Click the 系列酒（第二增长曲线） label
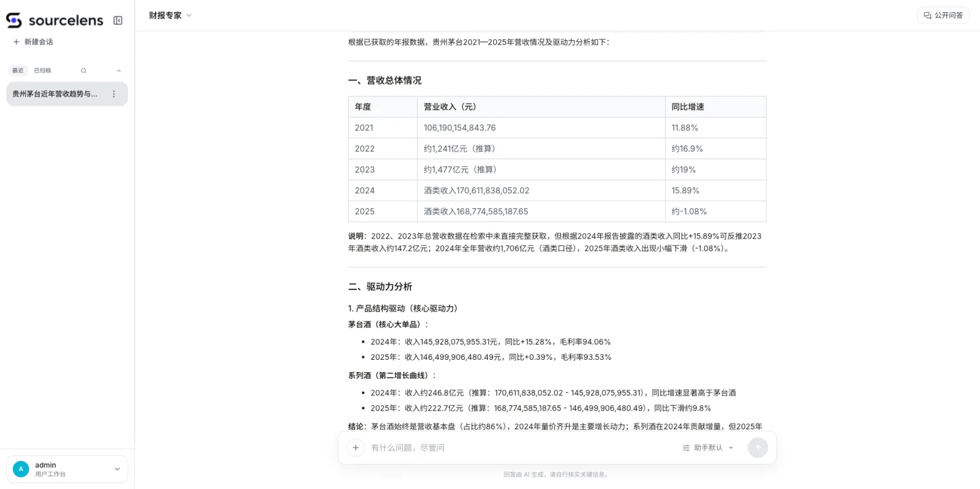The width and height of the screenshot is (980, 489). 393,376
